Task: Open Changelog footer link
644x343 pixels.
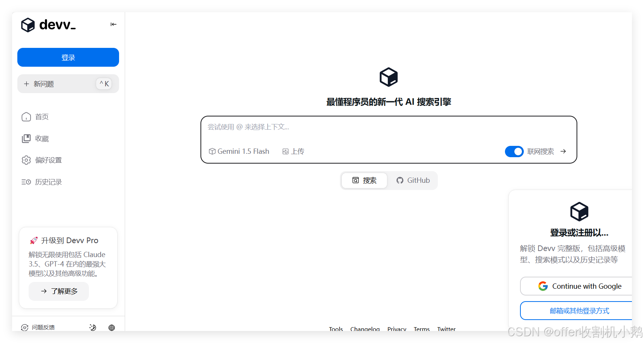Action: pyautogui.click(x=365, y=329)
